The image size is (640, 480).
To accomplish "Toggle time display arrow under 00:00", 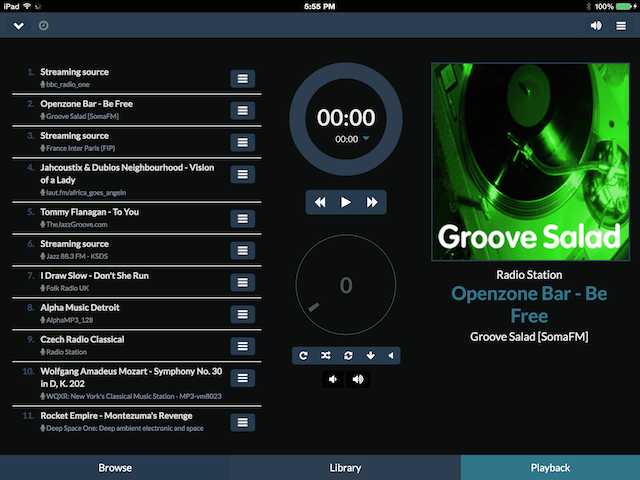I will (366, 138).
